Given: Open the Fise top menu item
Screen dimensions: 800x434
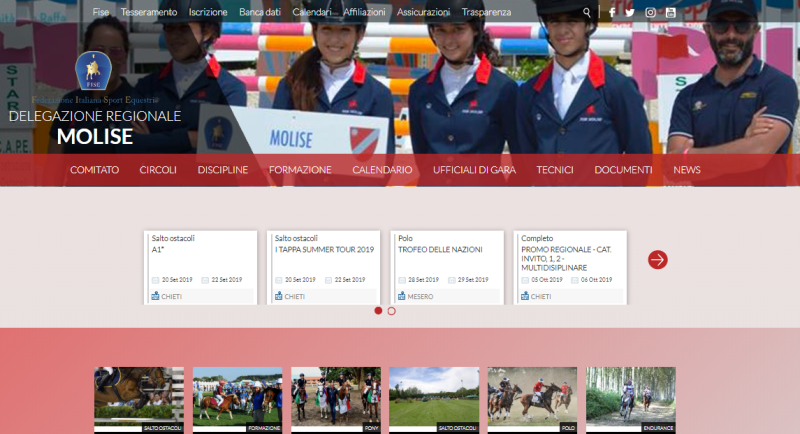Looking at the screenshot, I should pyautogui.click(x=101, y=12).
